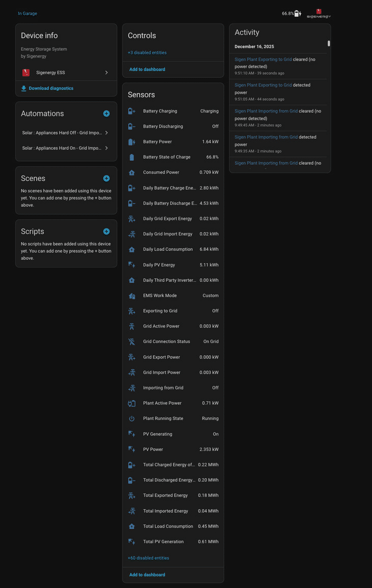Show the +3 disabled entities in Controls
372x588 pixels.
(x=147, y=52)
